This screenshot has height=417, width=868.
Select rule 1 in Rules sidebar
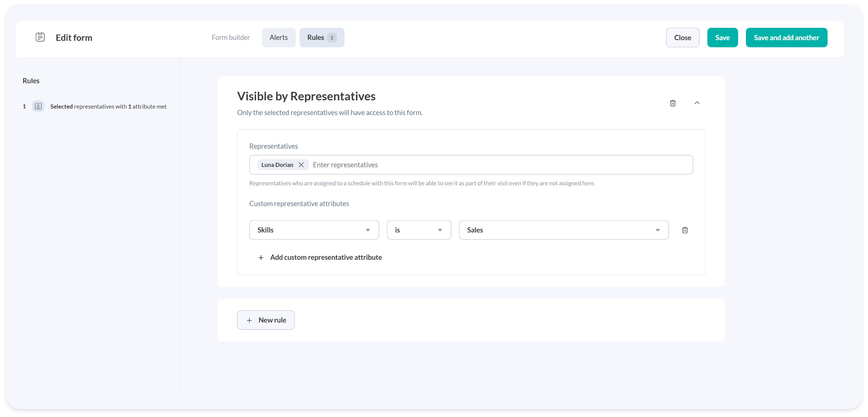coord(108,107)
